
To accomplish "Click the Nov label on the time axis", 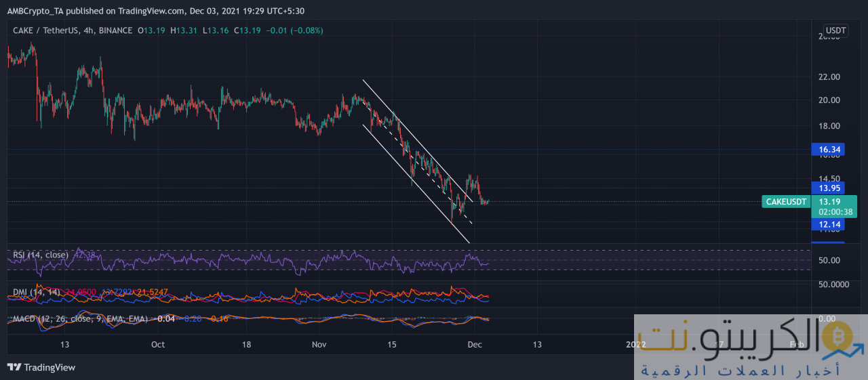I will (x=319, y=345).
